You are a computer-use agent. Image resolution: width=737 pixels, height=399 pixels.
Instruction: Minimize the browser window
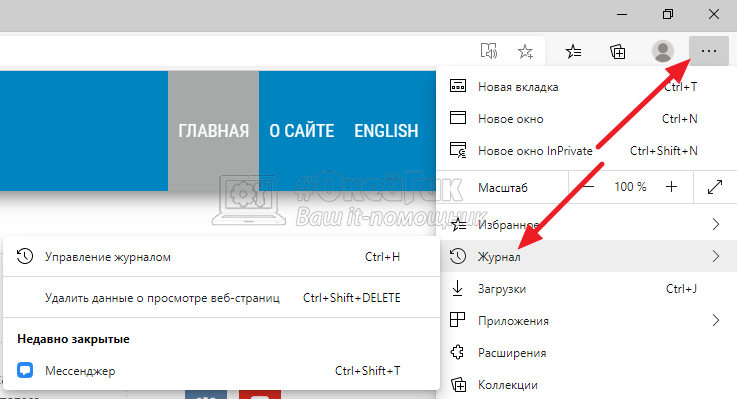(622, 15)
